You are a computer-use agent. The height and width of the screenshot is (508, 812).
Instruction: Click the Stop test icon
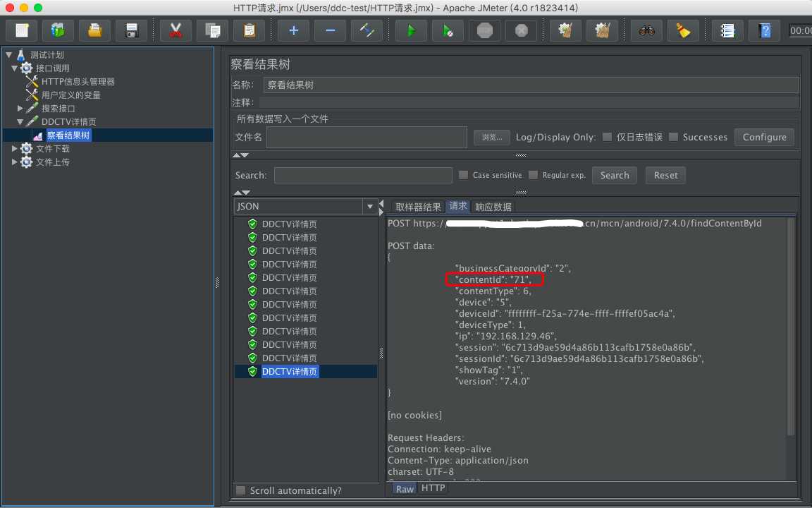(485, 30)
